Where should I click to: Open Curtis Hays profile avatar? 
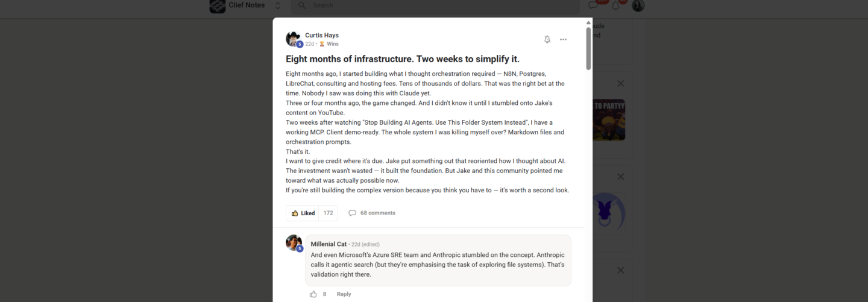pos(294,39)
